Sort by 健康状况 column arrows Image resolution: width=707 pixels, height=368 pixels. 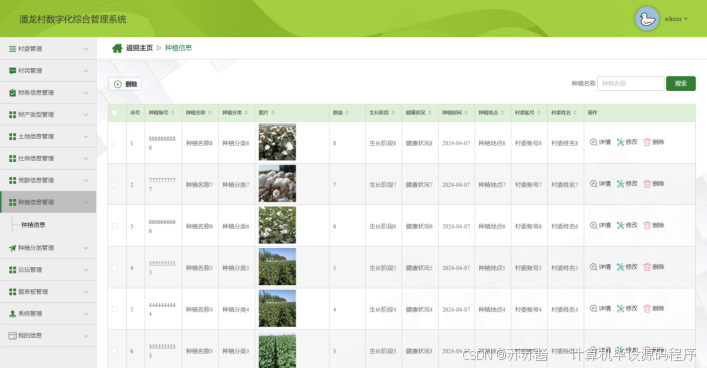click(430, 113)
